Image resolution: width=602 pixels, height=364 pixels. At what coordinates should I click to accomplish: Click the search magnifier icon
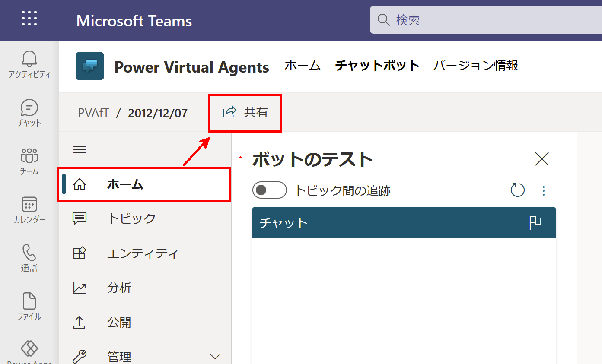tap(383, 19)
